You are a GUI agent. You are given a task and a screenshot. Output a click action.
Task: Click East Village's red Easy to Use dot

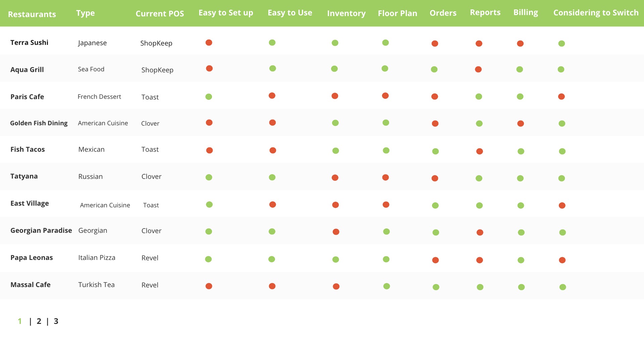(273, 204)
